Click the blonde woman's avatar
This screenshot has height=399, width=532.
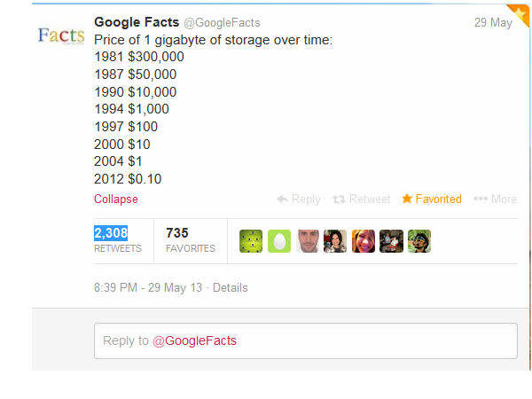(x=364, y=241)
